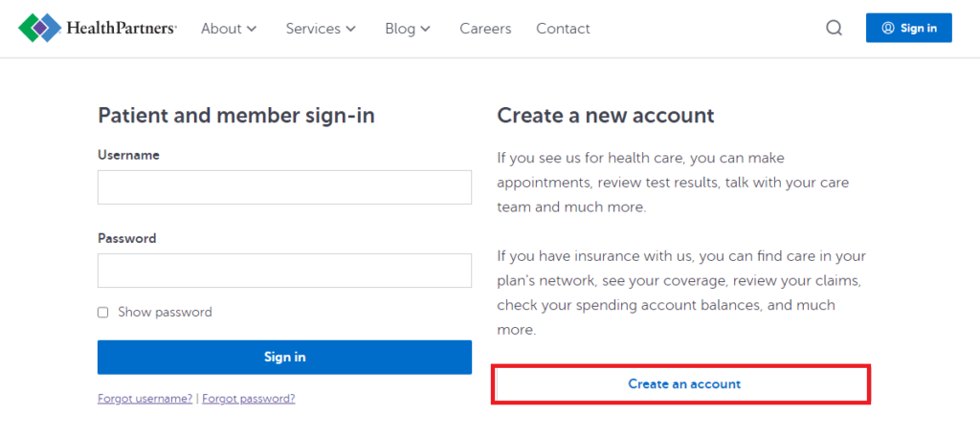Focus the Password input field

[x=284, y=271]
